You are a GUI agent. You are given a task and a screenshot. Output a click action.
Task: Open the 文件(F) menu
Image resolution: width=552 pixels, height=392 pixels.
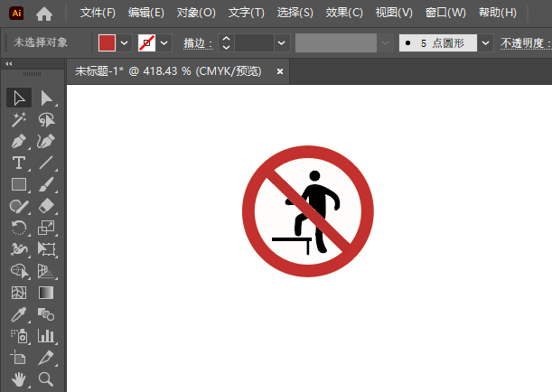coord(98,13)
